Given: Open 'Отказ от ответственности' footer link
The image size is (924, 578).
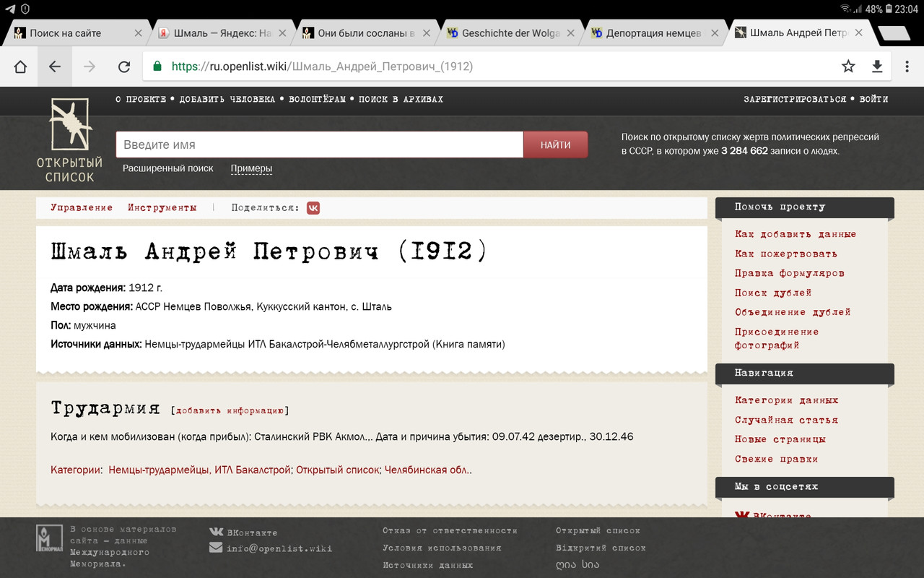Looking at the screenshot, I should pyautogui.click(x=450, y=530).
